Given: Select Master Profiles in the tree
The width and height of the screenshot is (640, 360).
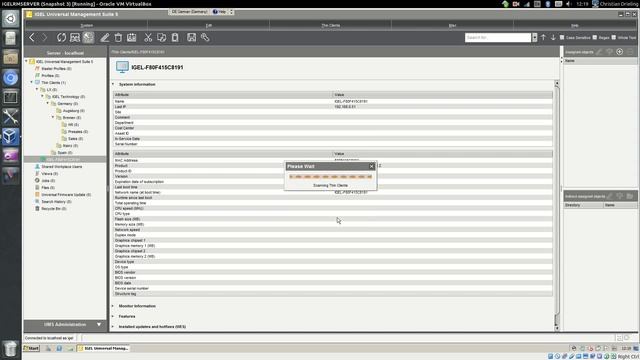Looking at the screenshot, I should click(x=56, y=69).
